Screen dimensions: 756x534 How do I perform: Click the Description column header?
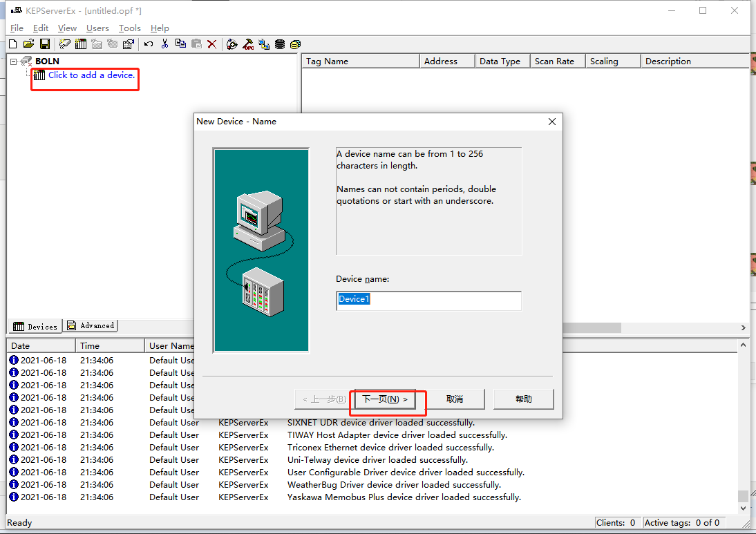click(695, 61)
